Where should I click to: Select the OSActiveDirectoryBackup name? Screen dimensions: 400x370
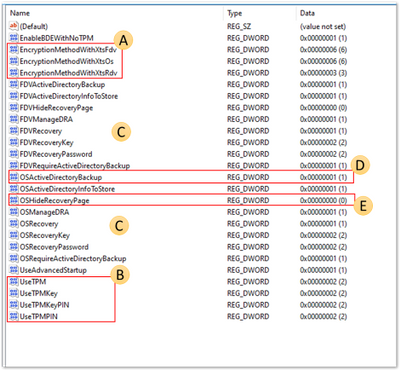coord(61,177)
